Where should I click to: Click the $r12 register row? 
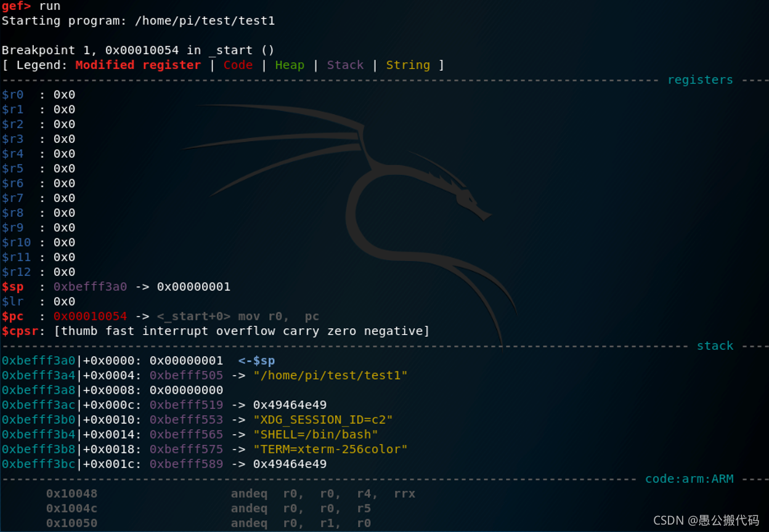(38, 272)
